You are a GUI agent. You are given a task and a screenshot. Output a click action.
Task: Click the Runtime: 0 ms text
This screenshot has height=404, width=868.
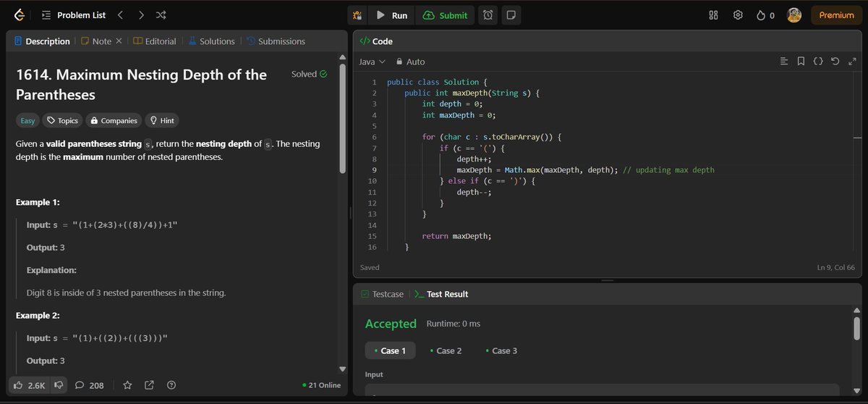[454, 324]
